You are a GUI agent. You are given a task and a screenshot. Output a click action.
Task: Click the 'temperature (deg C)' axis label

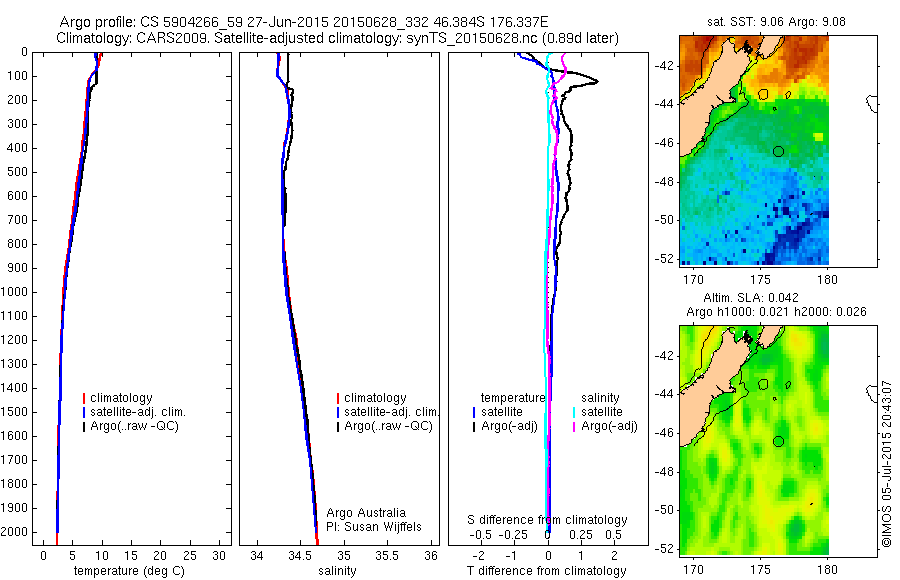(x=129, y=571)
